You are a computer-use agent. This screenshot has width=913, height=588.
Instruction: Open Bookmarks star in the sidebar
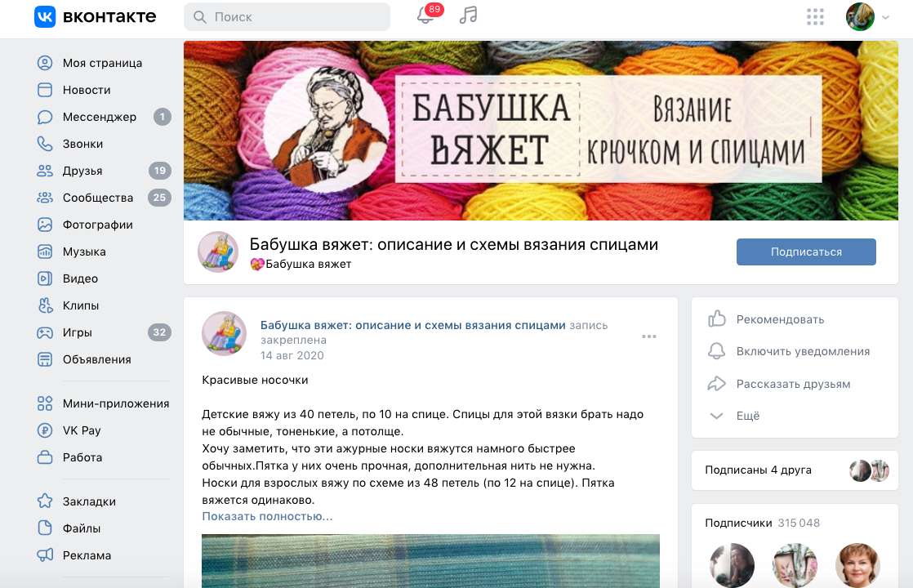pos(45,501)
